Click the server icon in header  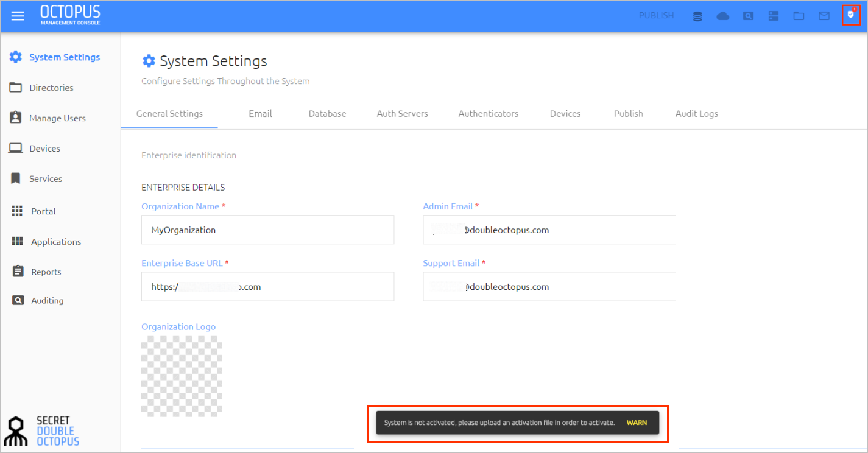774,16
